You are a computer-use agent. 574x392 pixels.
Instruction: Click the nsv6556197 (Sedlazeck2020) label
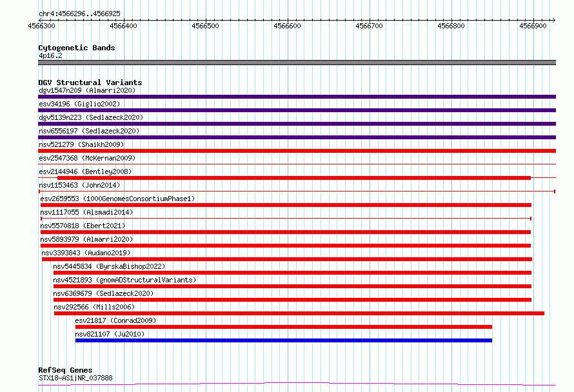tap(89, 131)
